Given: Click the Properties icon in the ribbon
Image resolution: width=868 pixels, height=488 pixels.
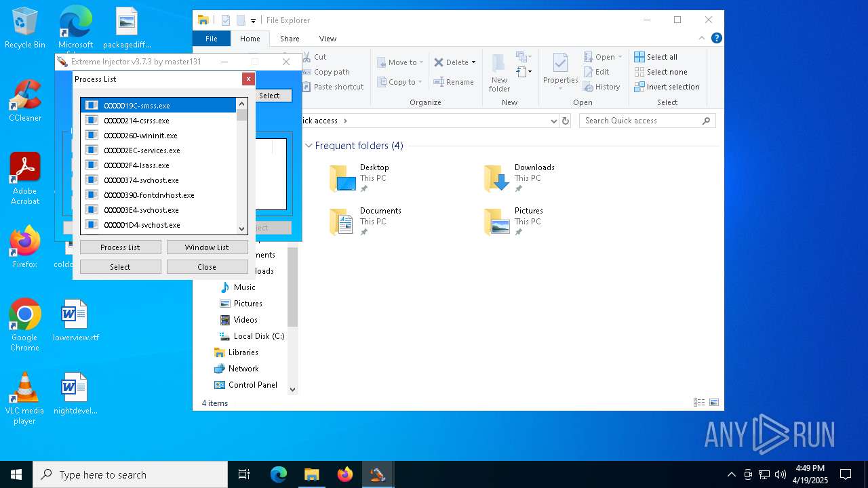Looking at the screenshot, I should (560, 64).
